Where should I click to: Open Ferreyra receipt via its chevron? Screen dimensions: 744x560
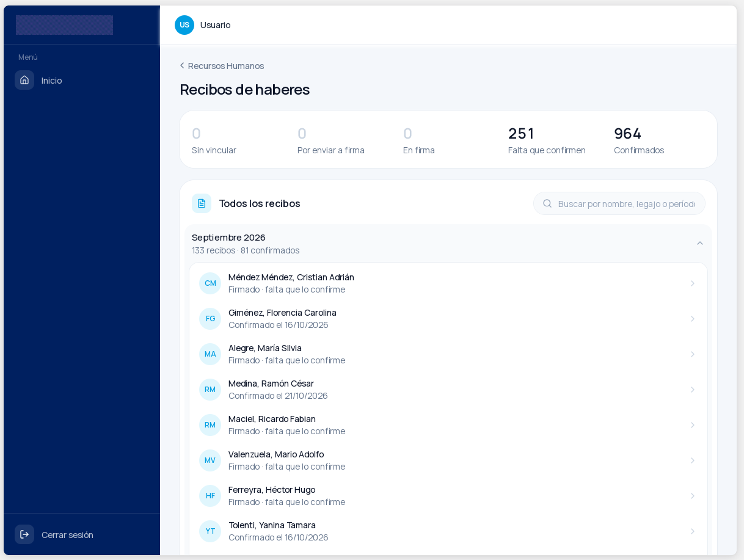tap(693, 496)
